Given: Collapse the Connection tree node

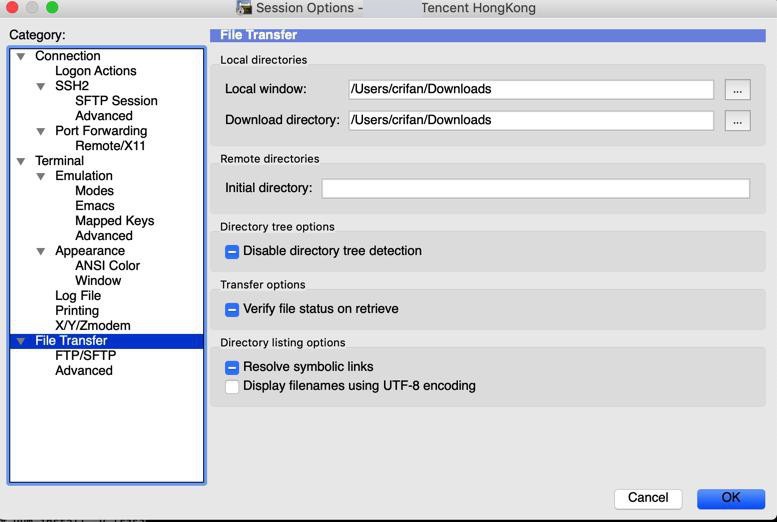Looking at the screenshot, I should pyautogui.click(x=21, y=57).
